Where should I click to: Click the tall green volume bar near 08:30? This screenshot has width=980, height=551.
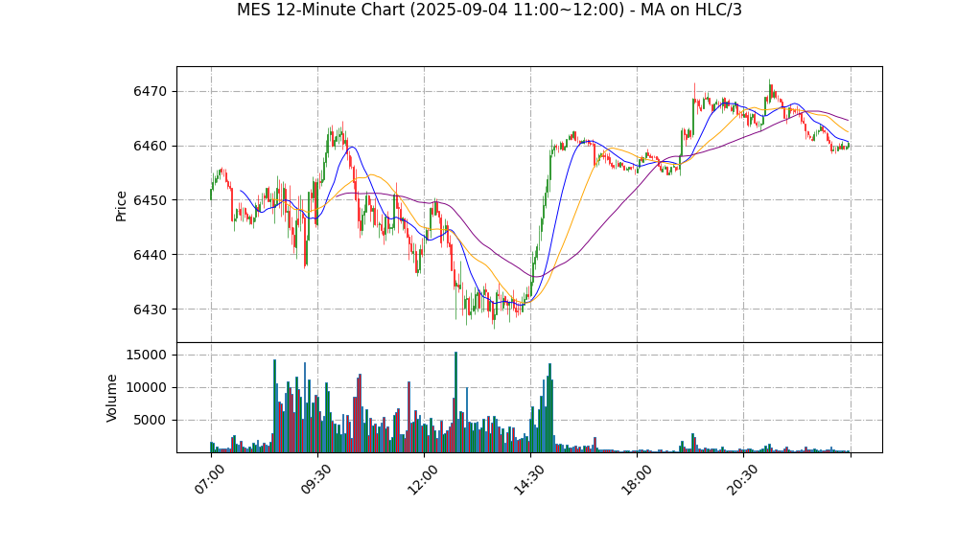(274, 406)
